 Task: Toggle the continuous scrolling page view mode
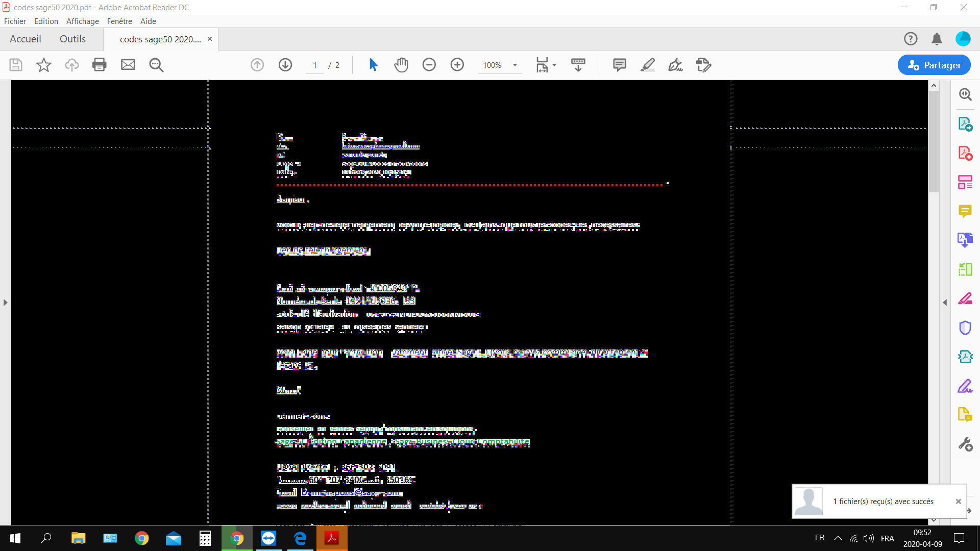pos(578,65)
